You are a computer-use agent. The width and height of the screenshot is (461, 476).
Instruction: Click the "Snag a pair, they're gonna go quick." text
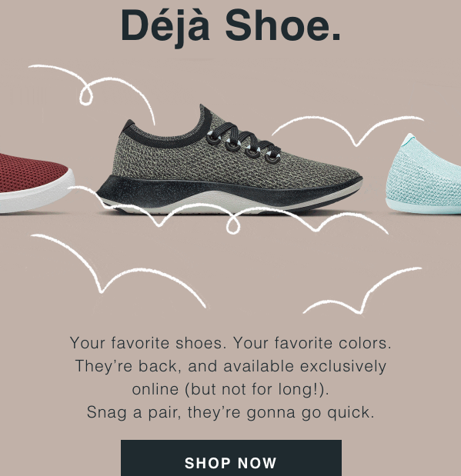pos(231,412)
